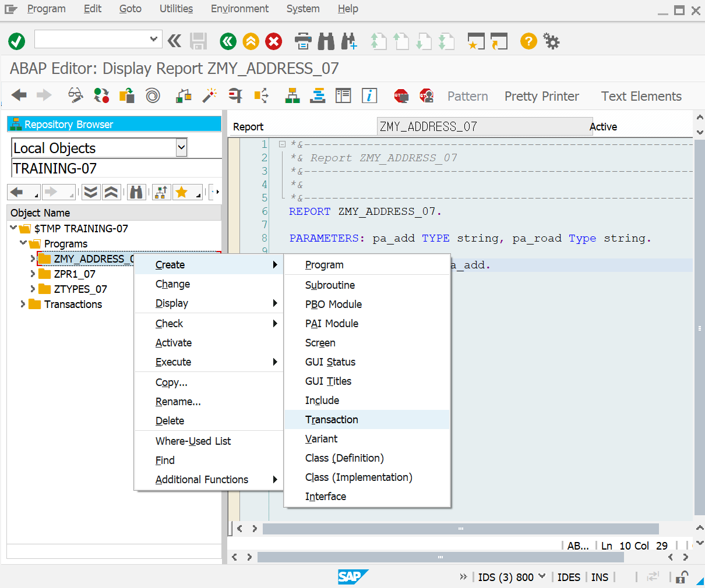Expand the ZTYPES_07 program node
Viewport: 705px width, 588px height.
click(33, 289)
